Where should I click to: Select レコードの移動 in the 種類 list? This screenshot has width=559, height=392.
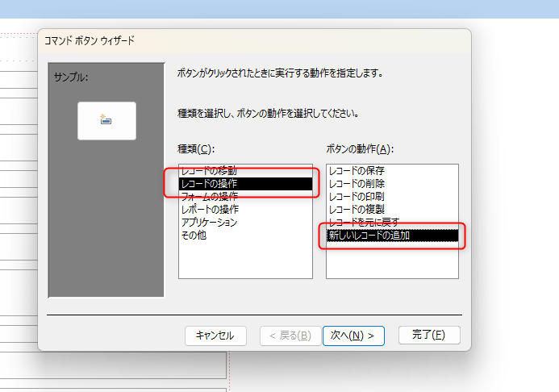[x=209, y=171]
